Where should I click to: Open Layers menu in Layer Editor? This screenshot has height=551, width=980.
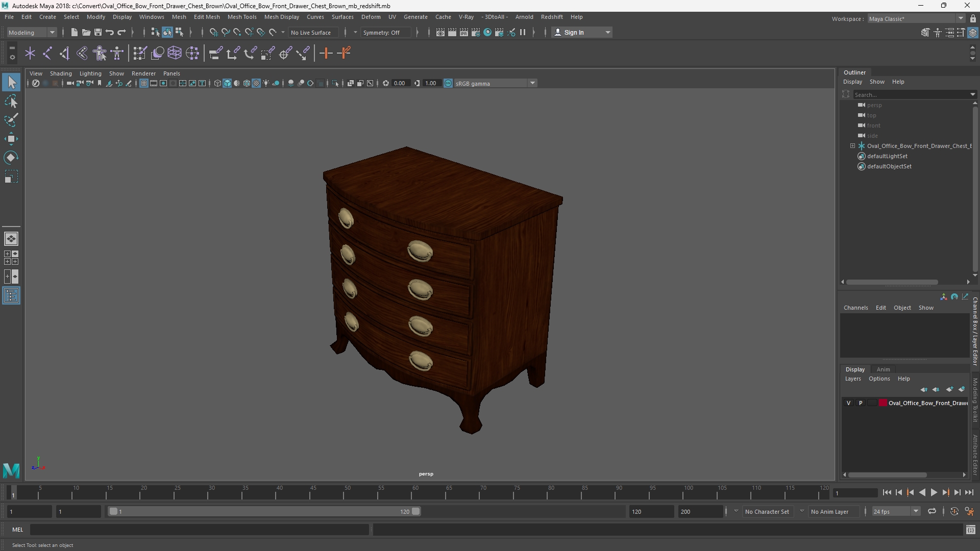click(853, 379)
